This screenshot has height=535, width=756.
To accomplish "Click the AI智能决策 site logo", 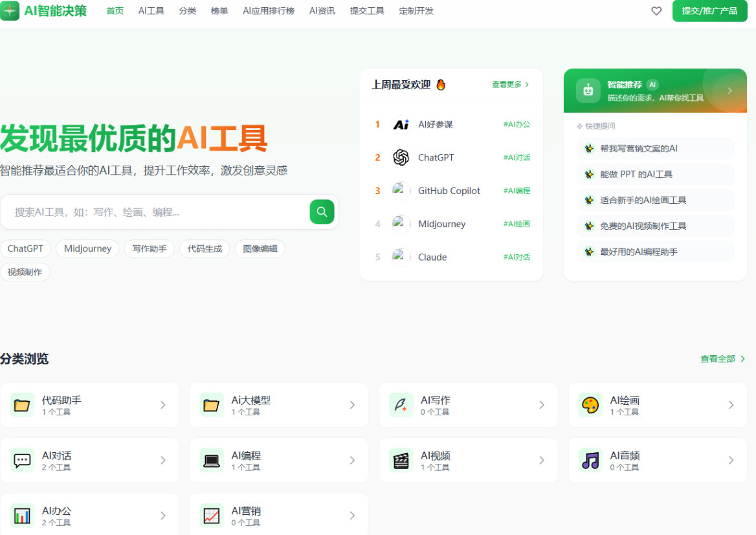I will [43, 11].
